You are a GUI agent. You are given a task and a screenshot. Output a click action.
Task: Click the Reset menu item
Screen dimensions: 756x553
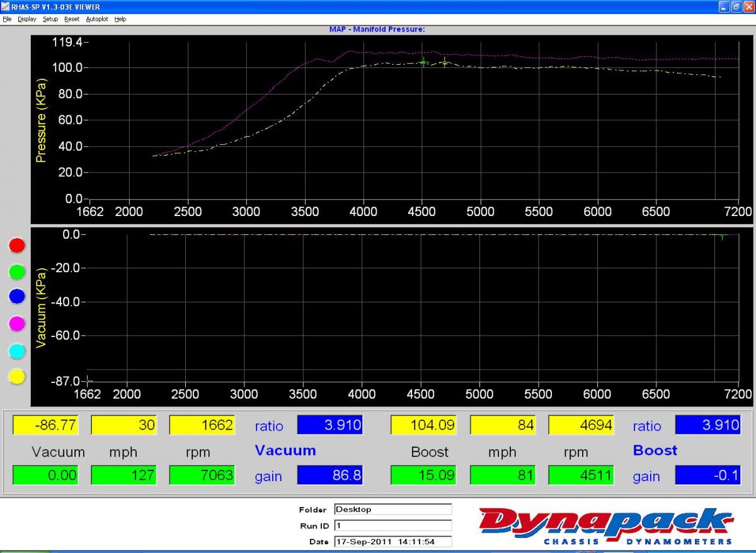point(72,19)
